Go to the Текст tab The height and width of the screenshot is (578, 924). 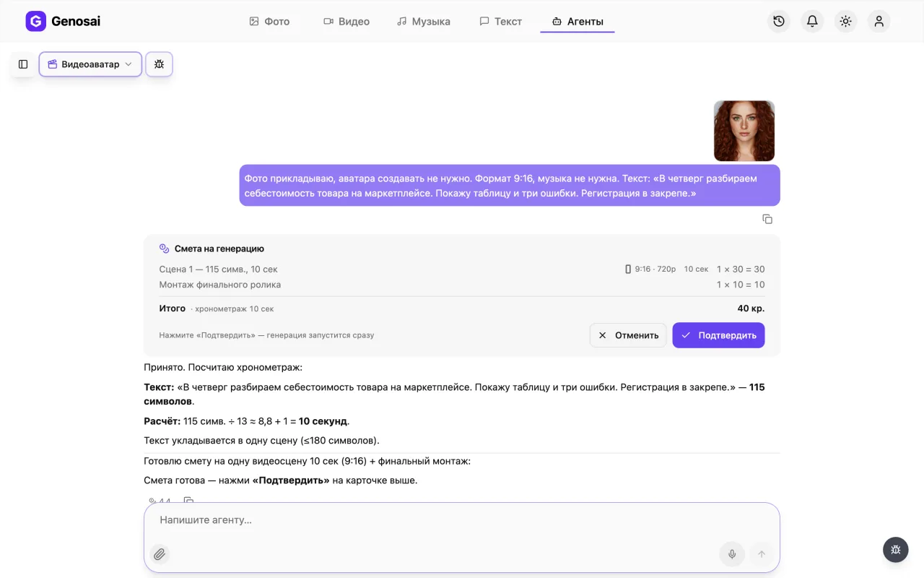pos(500,22)
